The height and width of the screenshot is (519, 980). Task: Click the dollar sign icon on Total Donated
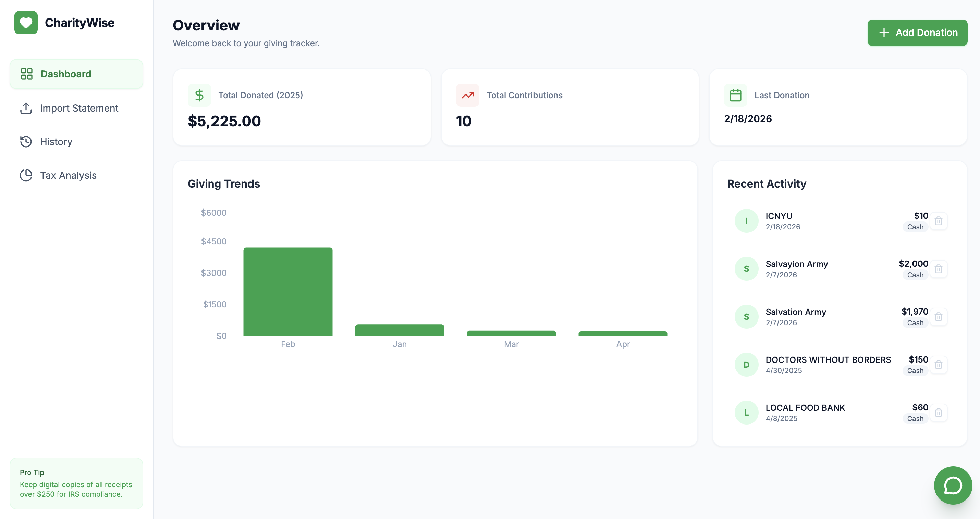point(199,95)
